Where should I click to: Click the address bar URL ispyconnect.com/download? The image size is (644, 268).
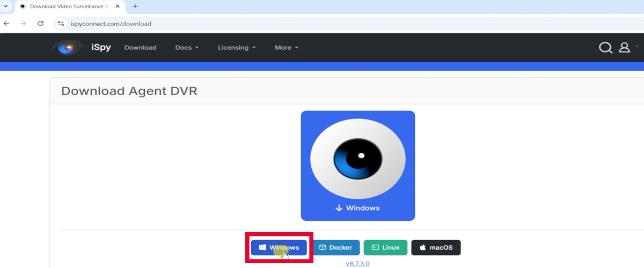pyautogui.click(x=111, y=24)
